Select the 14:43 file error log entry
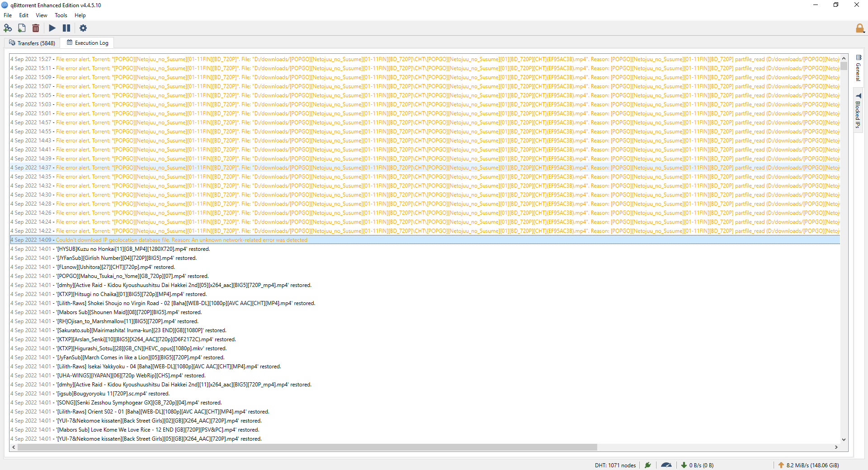 click(x=425, y=141)
